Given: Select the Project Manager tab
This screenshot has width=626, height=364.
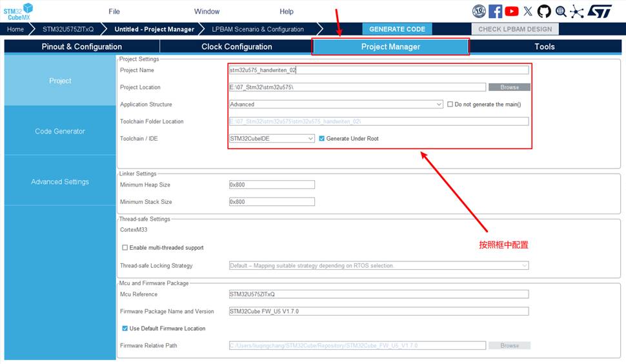Looking at the screenshot, I should click(x=390, y=46).
